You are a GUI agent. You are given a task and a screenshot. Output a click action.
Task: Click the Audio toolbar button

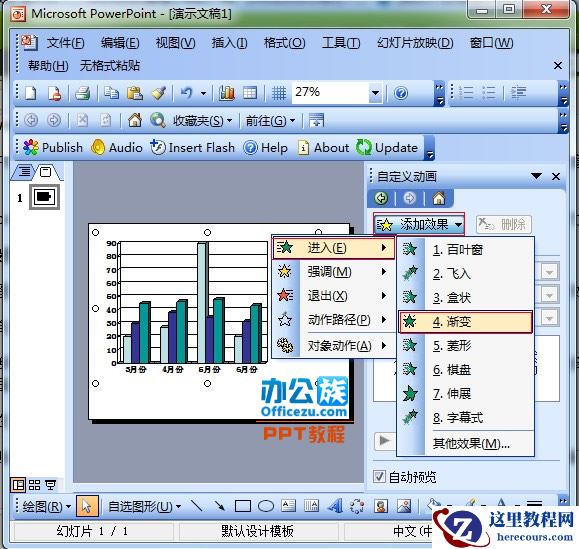[117, 148]
